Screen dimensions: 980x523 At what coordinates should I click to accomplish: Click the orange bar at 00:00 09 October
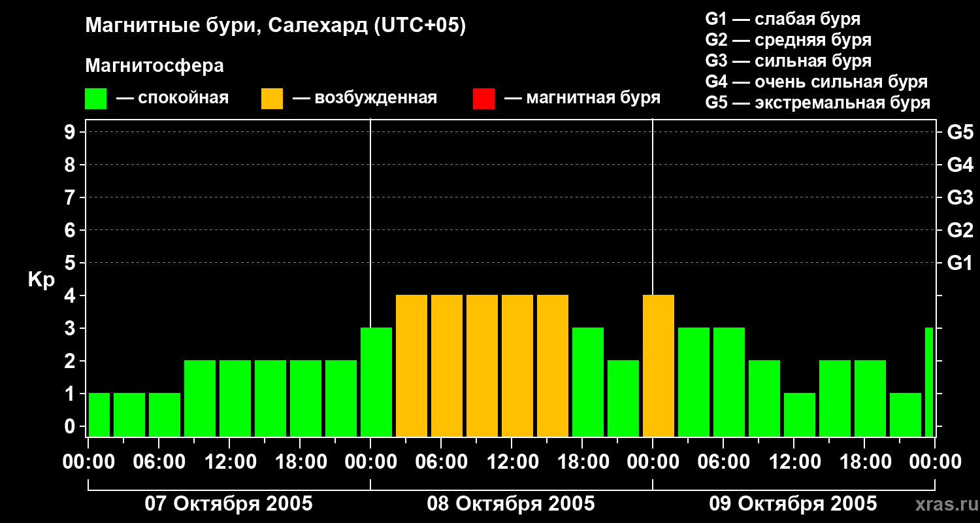coord(659,366)
